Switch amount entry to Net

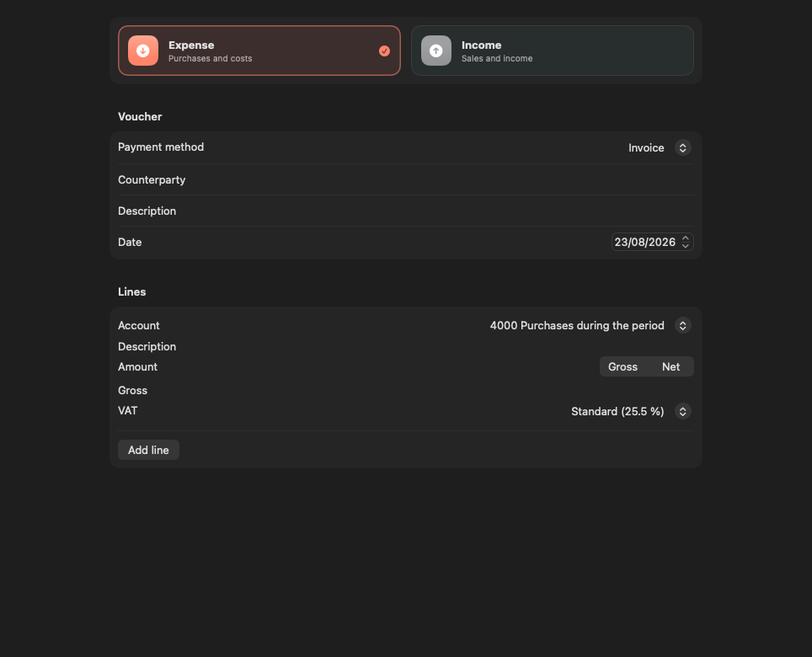670,366
